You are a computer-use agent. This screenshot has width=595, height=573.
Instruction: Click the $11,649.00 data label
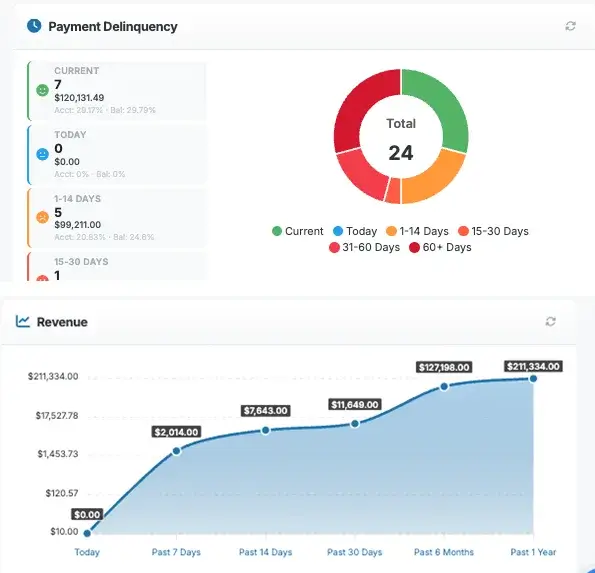[x=355, y=405]
